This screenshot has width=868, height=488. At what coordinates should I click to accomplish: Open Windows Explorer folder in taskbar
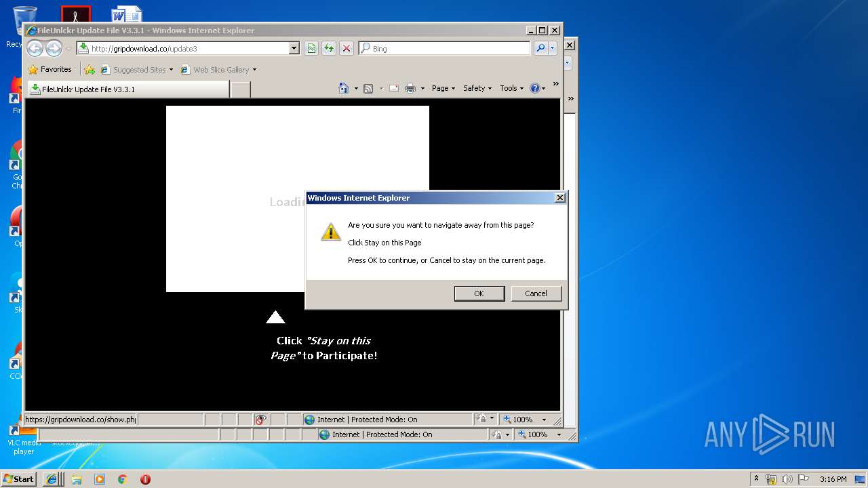tap(77, 479)
